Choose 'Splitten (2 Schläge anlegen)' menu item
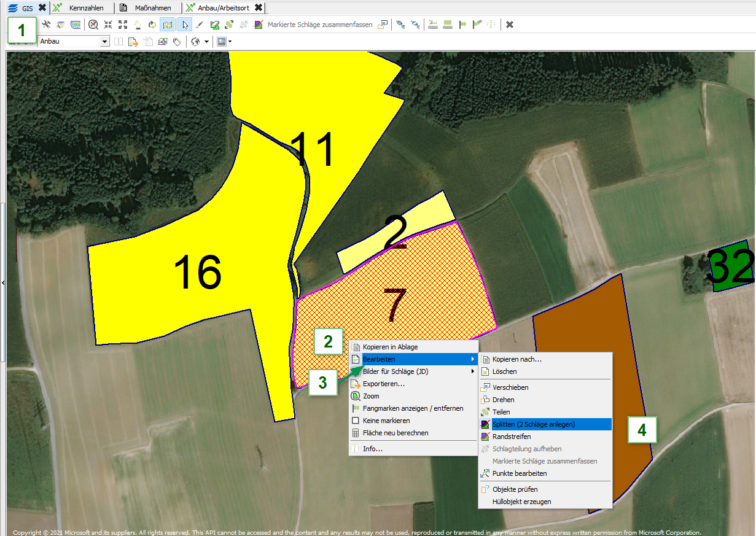This screenshot has width=756, height=536. [533, 424]
